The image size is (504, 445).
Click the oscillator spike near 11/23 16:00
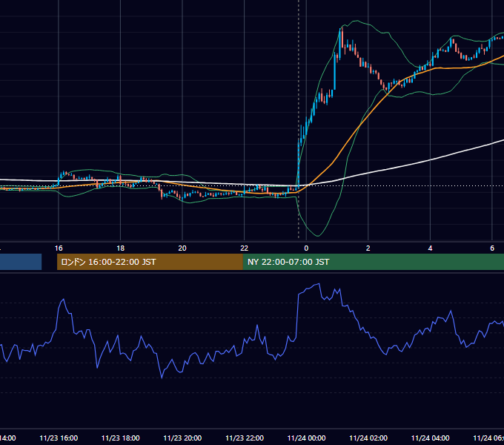tap(63, 300)
